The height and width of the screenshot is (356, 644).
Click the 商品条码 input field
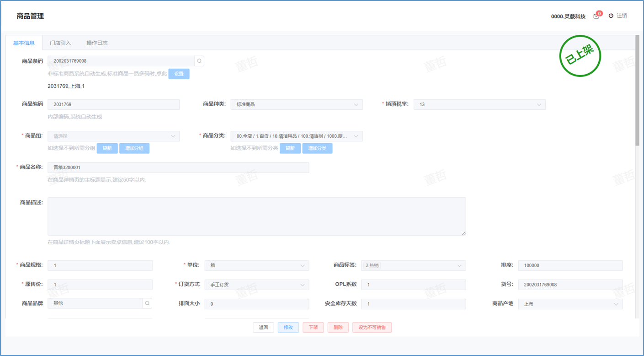tap(121, 61)
